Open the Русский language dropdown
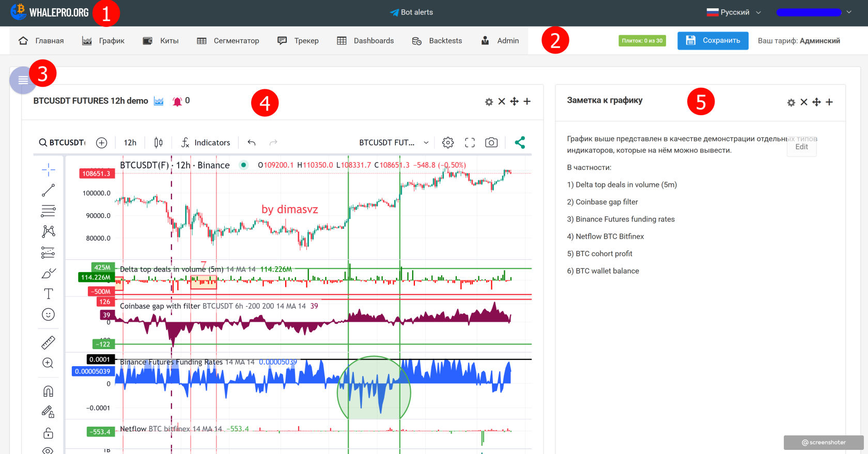868x454 pixels. (x=734, y=12)
